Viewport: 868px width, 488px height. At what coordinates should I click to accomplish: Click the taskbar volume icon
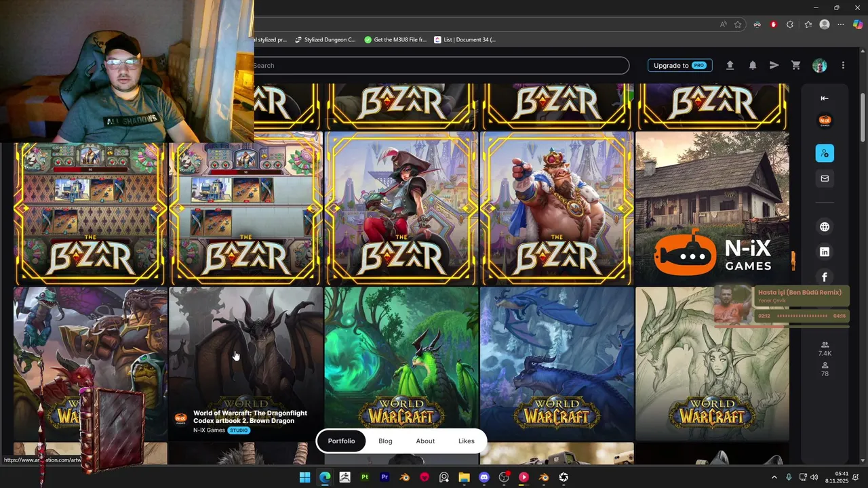[814, 477]
